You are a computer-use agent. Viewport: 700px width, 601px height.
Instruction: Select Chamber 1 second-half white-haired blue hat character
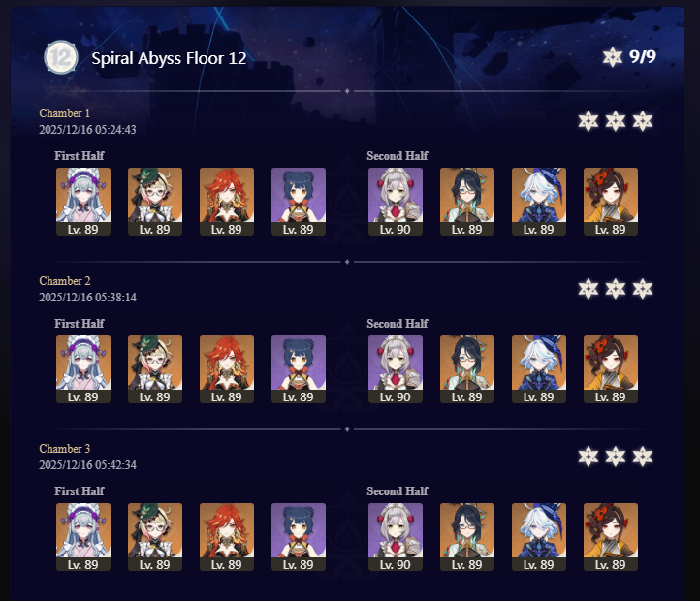point(539,202)
